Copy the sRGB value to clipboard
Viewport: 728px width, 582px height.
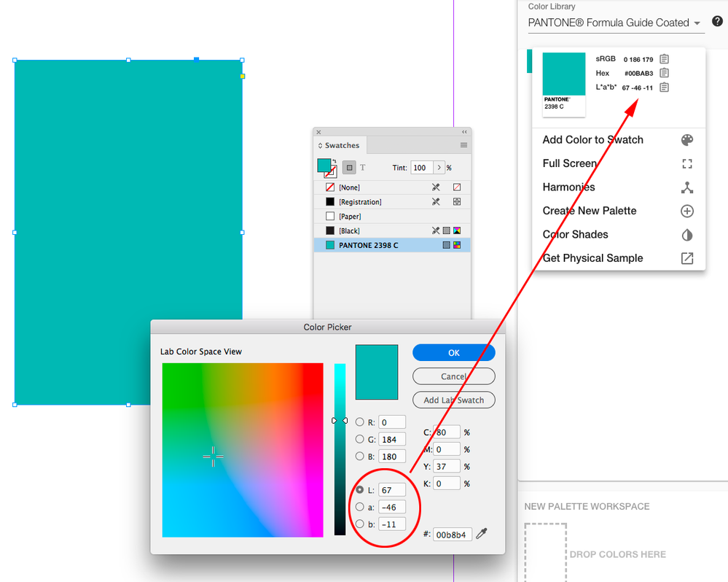pyautogui.click(x=665, y=59)
